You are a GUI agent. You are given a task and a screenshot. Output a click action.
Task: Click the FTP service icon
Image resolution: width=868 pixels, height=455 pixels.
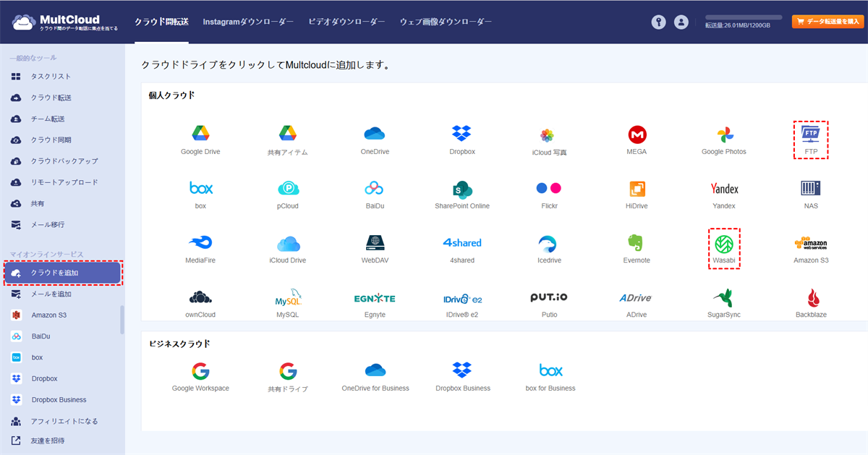[810, 134]
